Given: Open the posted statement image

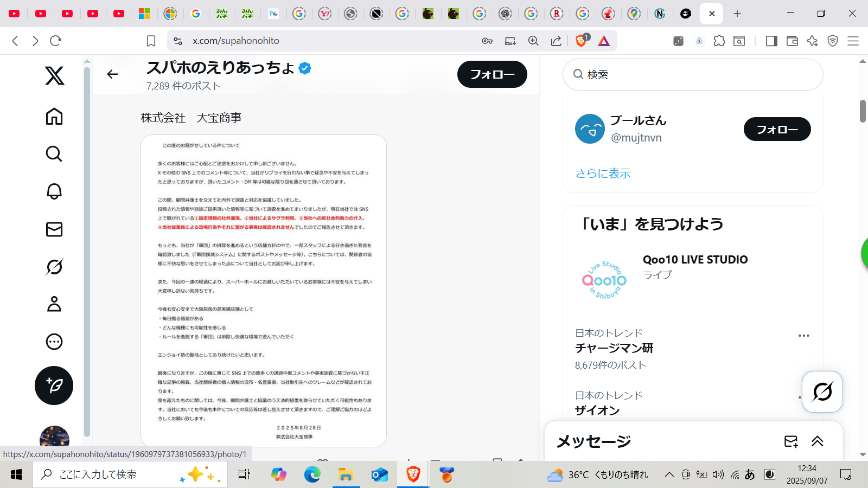Looking at the screenshot, I should coord(264,291).
